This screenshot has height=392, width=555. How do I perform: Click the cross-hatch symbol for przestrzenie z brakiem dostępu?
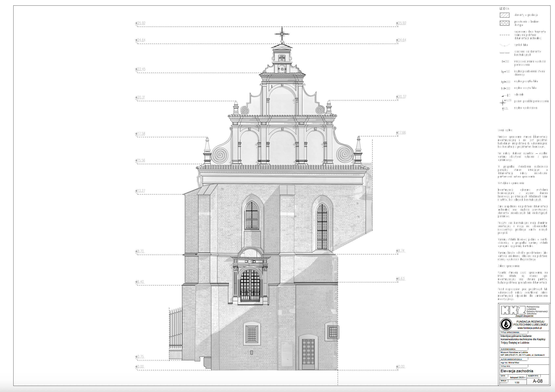pos(505,23)
